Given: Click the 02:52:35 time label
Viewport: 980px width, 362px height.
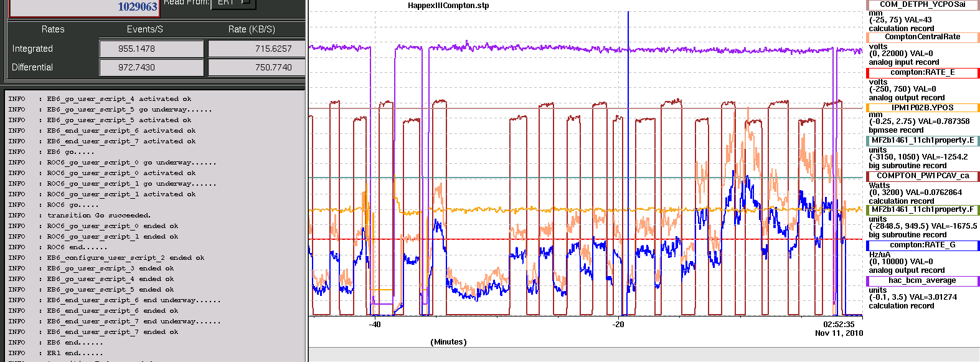Looking at the screenshot, I should (x=839, y=325).
